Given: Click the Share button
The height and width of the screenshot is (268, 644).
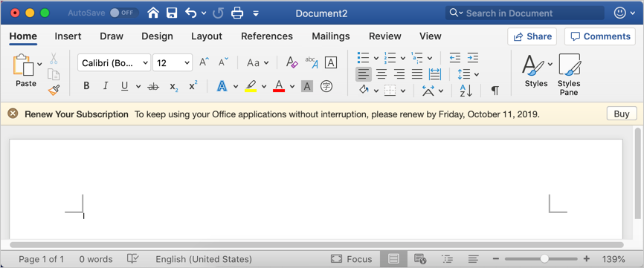Looking at the screenshot, I should [x=532, y=36].
